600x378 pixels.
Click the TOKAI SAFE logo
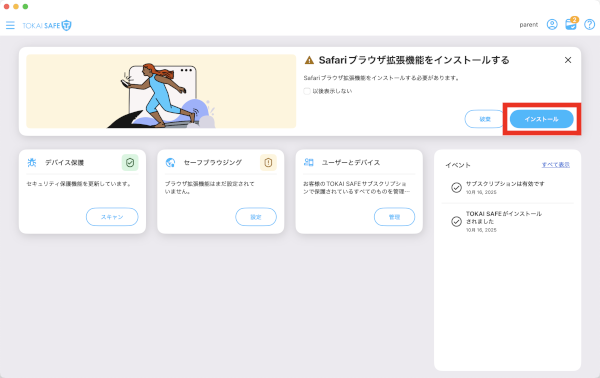[47, 25]
